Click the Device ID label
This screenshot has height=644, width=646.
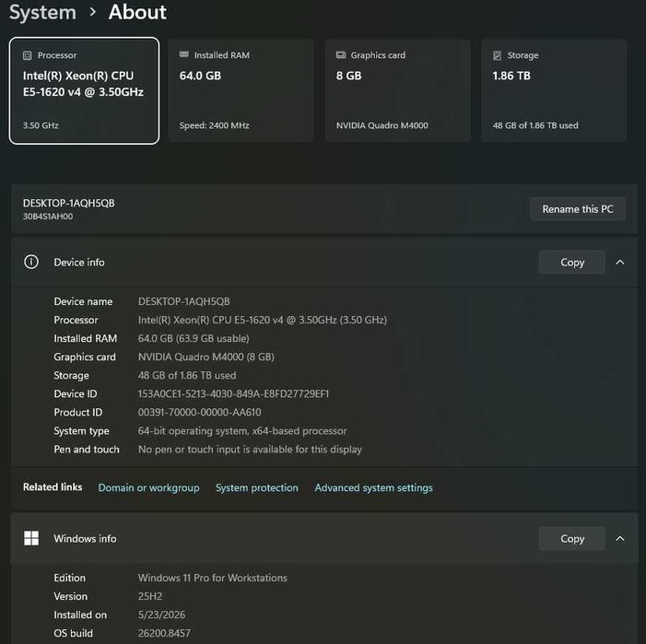point(76,394)
